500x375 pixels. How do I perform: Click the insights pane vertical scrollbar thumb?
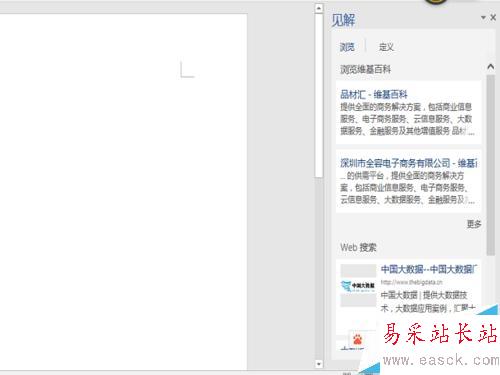click(491, 165)
